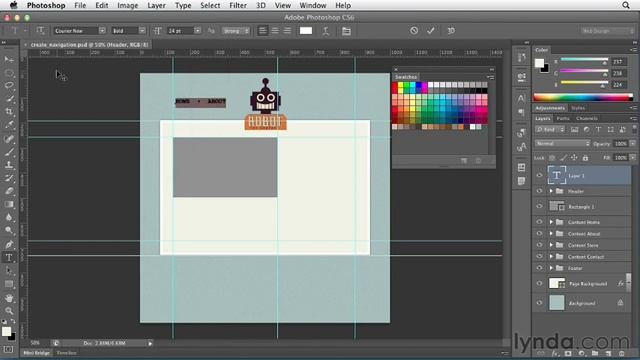Hide the Content Contact group

[x=539, y=256]
